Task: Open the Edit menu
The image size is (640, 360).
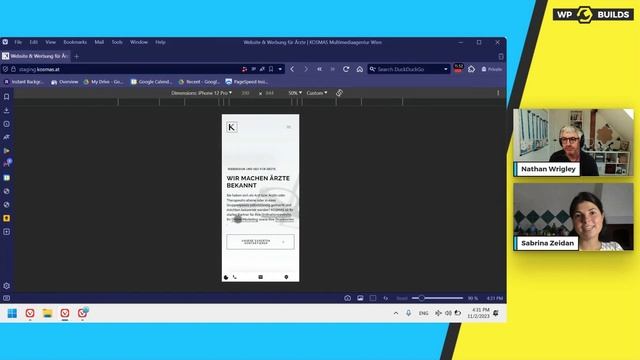Action: tap(33, 42)
